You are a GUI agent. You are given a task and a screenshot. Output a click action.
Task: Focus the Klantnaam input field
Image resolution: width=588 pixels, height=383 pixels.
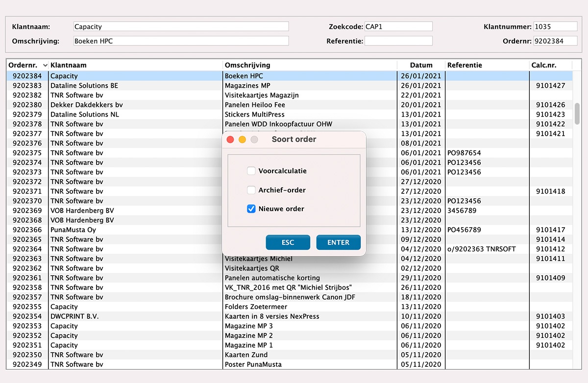[x=181, y=26]
